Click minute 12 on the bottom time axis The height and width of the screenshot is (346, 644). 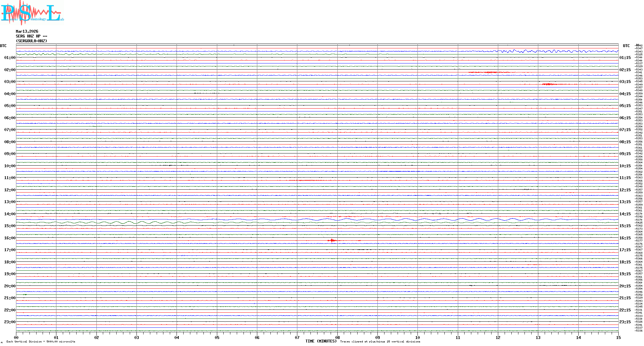498,338
